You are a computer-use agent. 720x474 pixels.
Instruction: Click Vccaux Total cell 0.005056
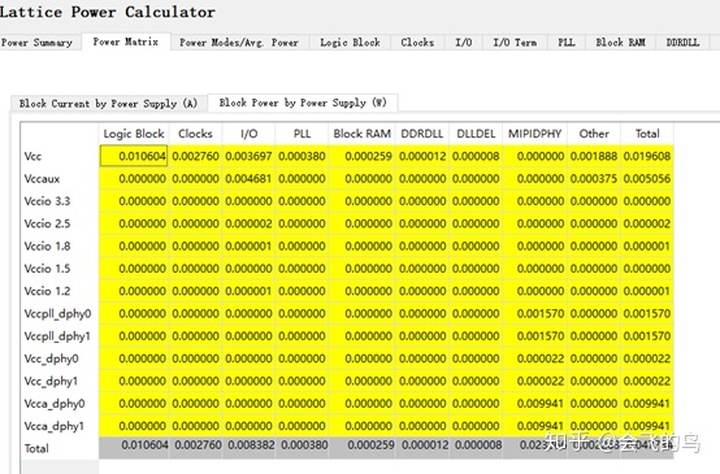point(647,179)
